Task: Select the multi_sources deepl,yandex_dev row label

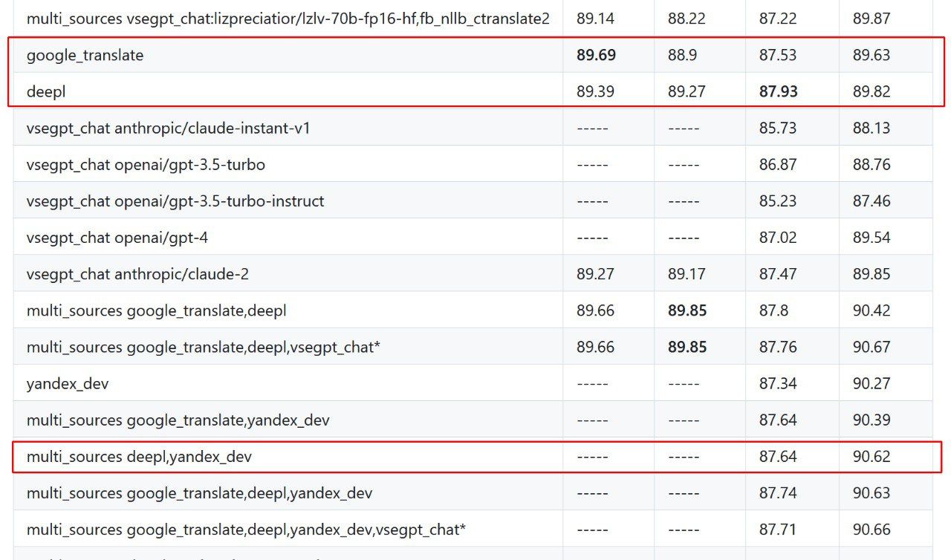Action: (139, 457)
